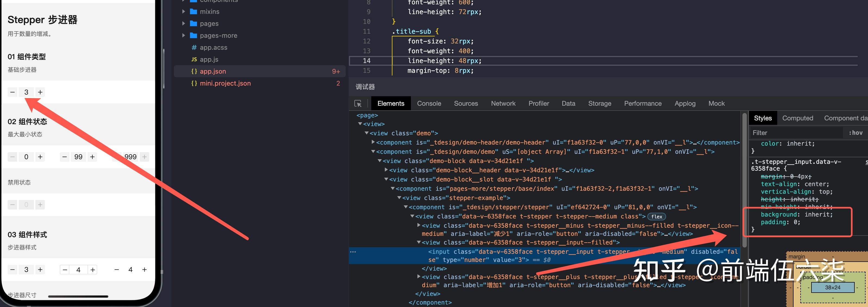Click the braces icon beside app.json
The height and width of the screenshot is (307, 868).
tap(194, 71)
